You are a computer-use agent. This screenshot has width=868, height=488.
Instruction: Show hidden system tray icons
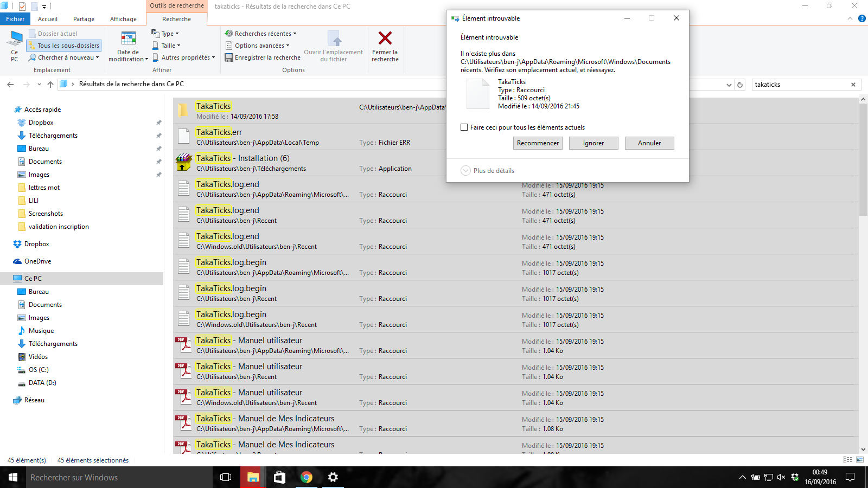pyautogui.click(x=742, y=477)
